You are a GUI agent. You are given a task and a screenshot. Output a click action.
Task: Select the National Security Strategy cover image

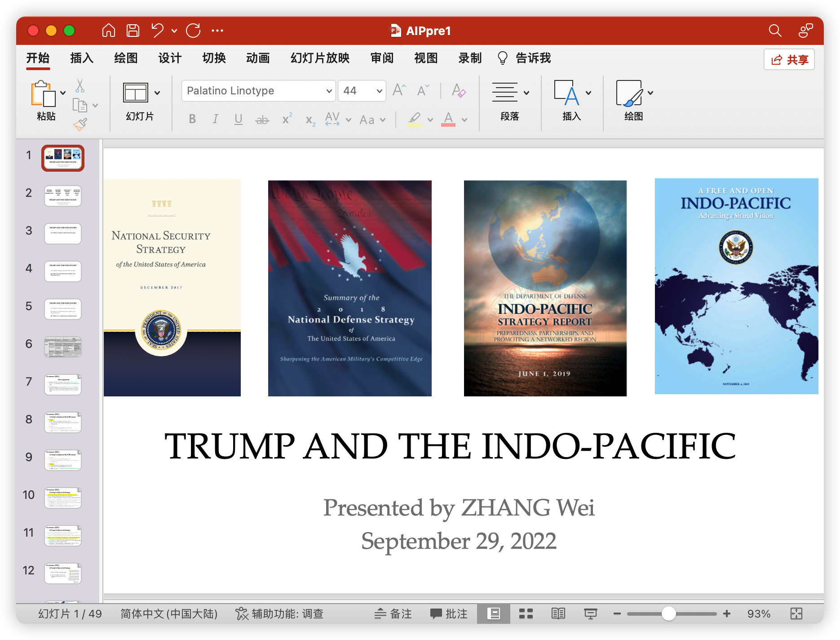pos(172,288)
